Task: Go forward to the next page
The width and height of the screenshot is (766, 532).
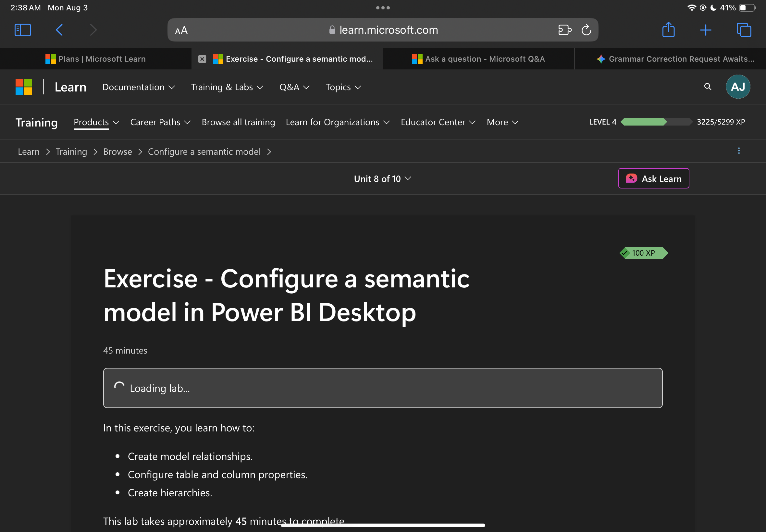Action: click(93, 30)
